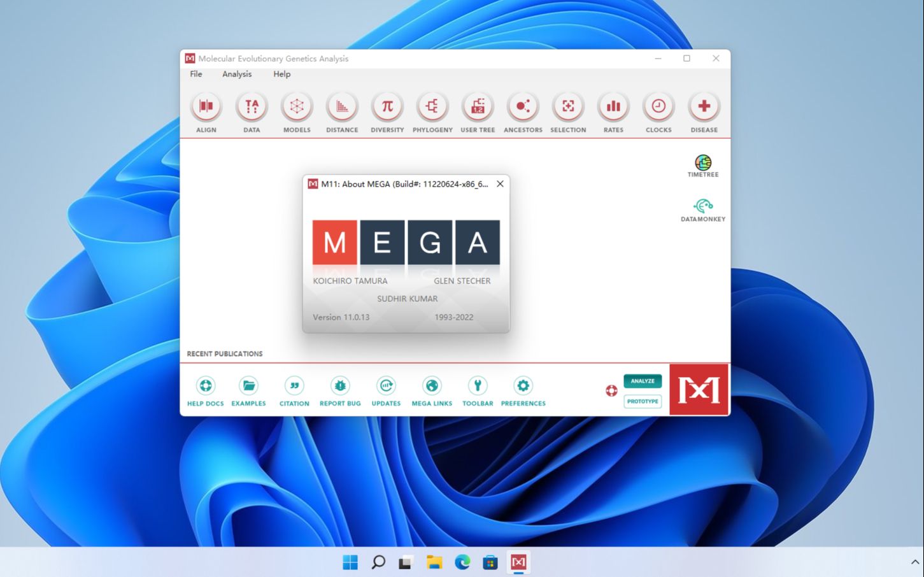The width and height of the screenshot is (924, 577).
Task: Maximize the MEGA main window
Action: click(x=686, y=59)
